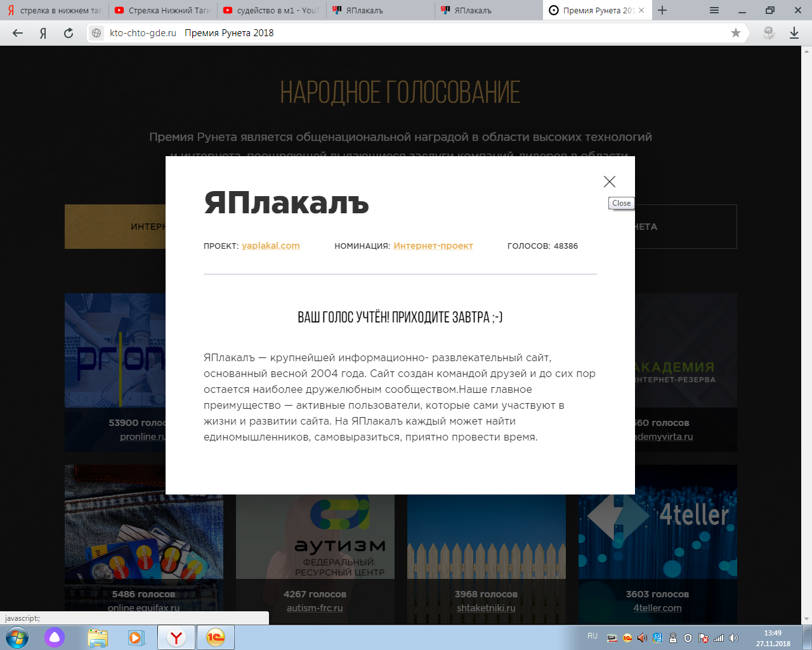Image resolution: width=812 pixels, height=650 pixels.
Task: Click the 'Голосов: 48386' vote count
Action: [x=542, y=246]
